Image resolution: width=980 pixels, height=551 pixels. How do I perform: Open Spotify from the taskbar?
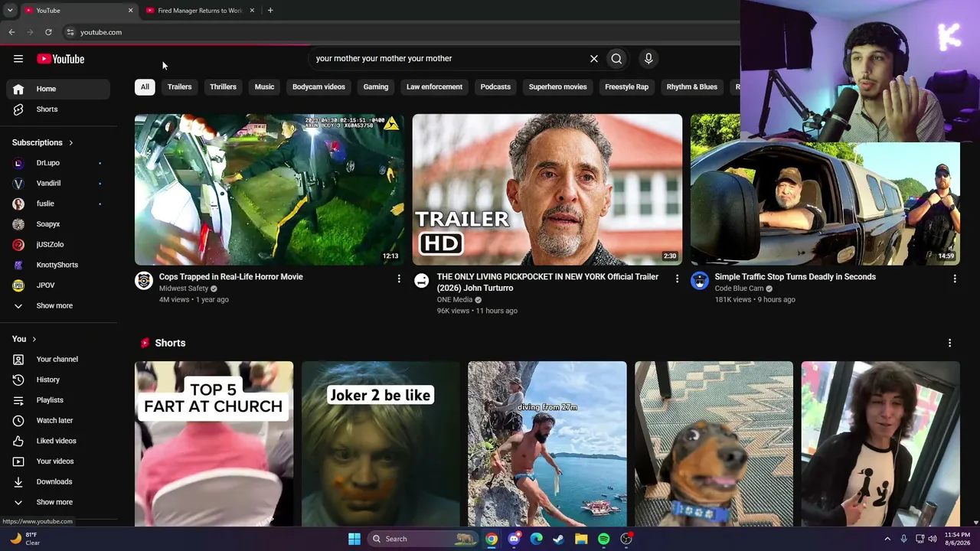(x=603, y=539)
